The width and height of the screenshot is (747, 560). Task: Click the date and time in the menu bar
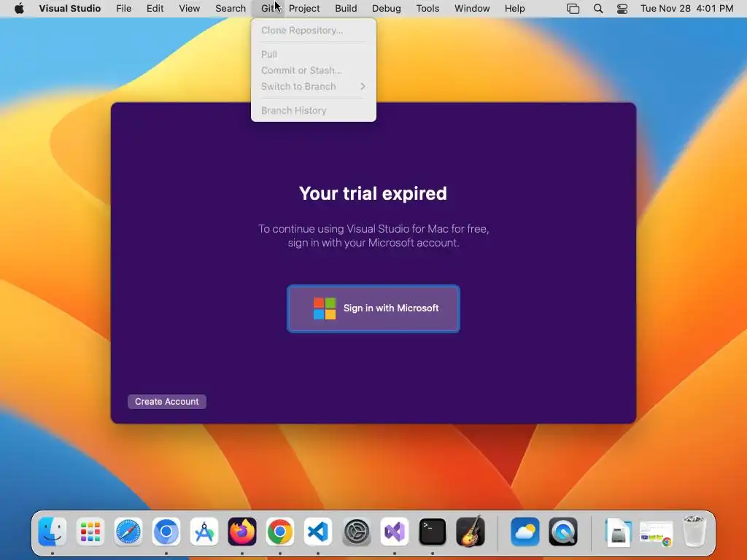[x=686, y=9]
